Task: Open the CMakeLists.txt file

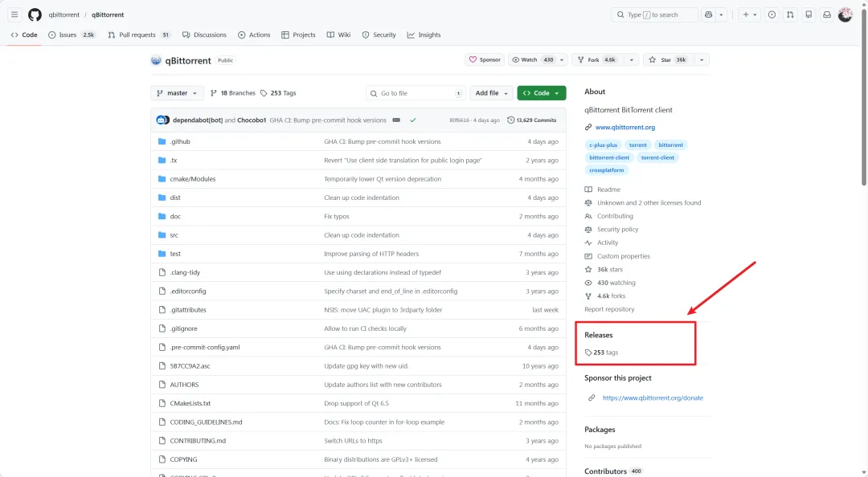Action: (190, 403)
